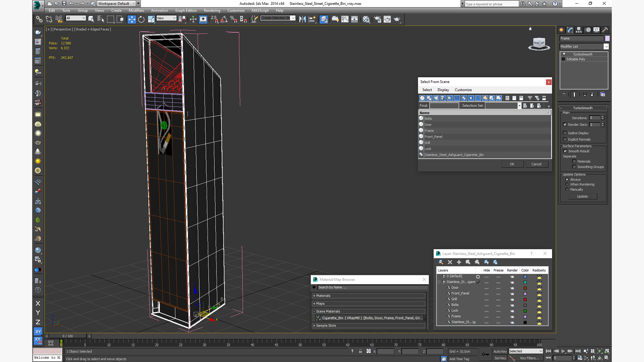Click the Auto Key button
Screen dimensions: 644x362
click(x=500, y=351)
